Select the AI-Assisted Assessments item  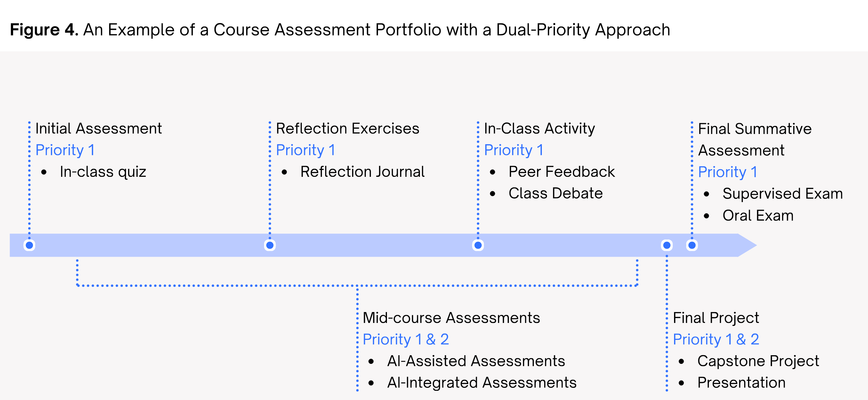pyautogui.click(x=476, y=361)
